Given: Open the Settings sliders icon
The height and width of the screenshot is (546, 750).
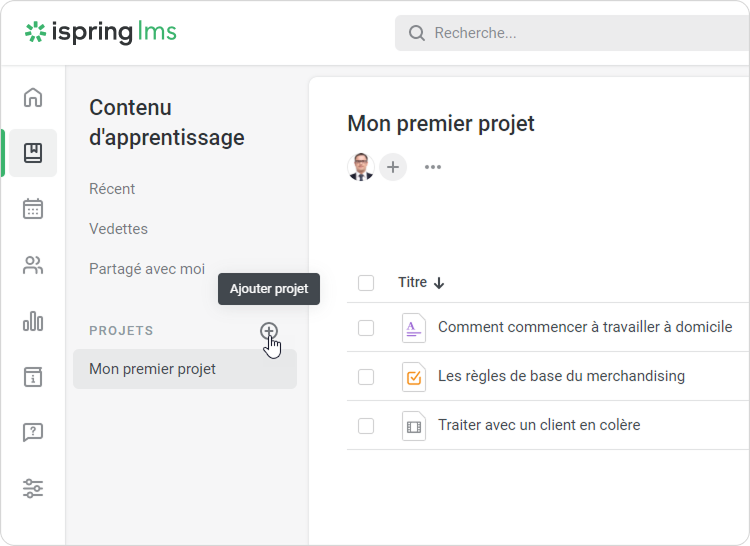Looking at the screenshot, I should click(x=33, y=489).
